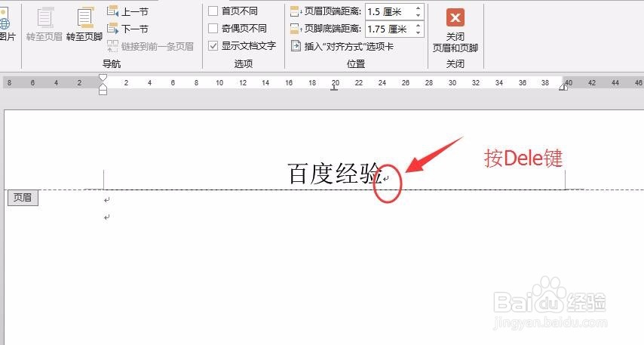Click the 导航 group label
This screenshot has height=345, width=644.
pyautogui.click(x=112, y=63)
